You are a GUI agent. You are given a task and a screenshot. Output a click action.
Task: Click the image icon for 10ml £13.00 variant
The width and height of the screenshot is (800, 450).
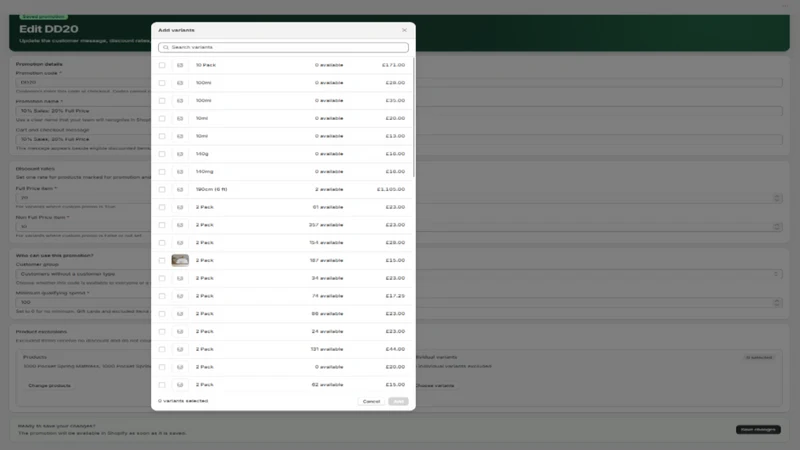pyautogui.click(x=180, y=136)
